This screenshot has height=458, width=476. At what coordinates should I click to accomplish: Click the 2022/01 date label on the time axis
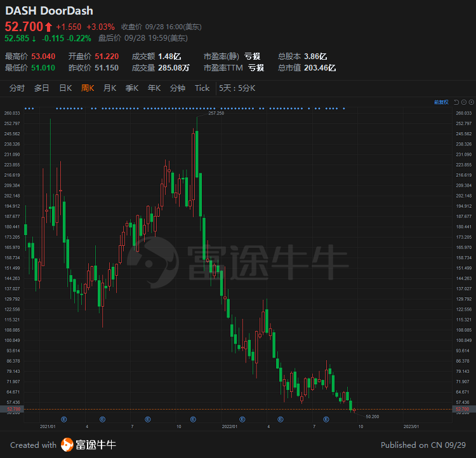click(230, 427)
